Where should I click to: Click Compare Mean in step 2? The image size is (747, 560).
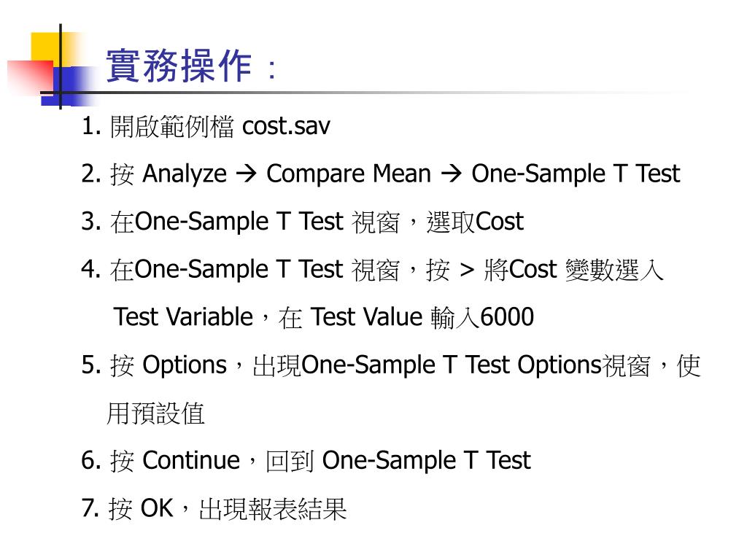click(349, 174)
